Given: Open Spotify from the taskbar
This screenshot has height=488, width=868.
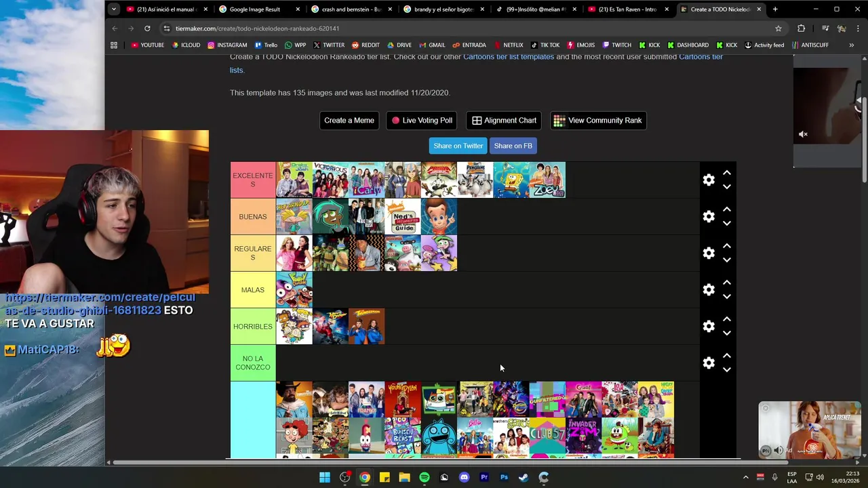Looking at the screenshot, I should click(x=425, y=477).
